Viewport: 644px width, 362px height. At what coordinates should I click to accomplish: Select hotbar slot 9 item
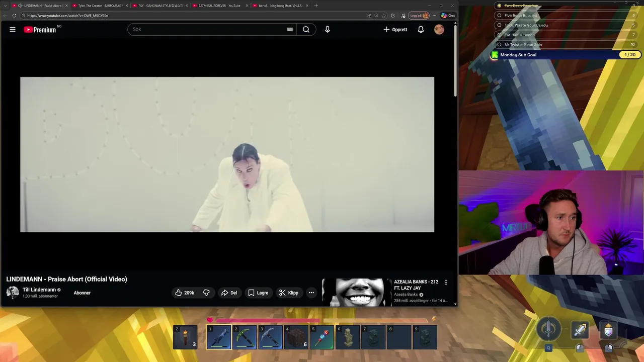[x=425, y=337]
